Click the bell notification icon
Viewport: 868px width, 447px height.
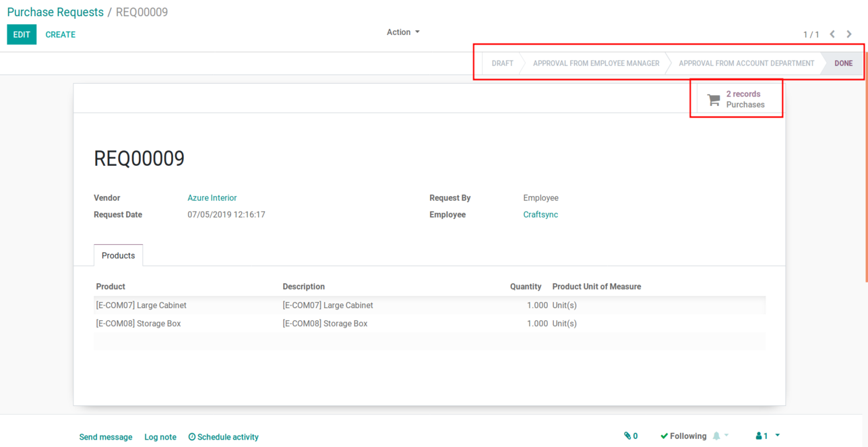tap(716, 436)
